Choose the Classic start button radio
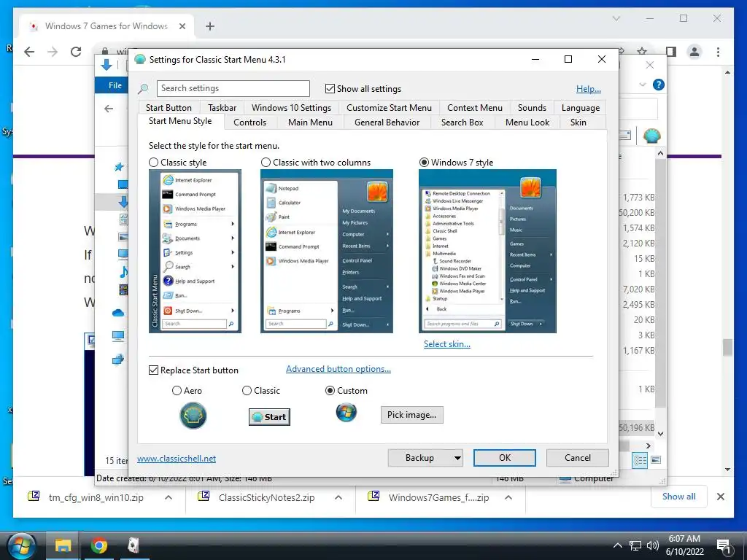 (247, 391)
